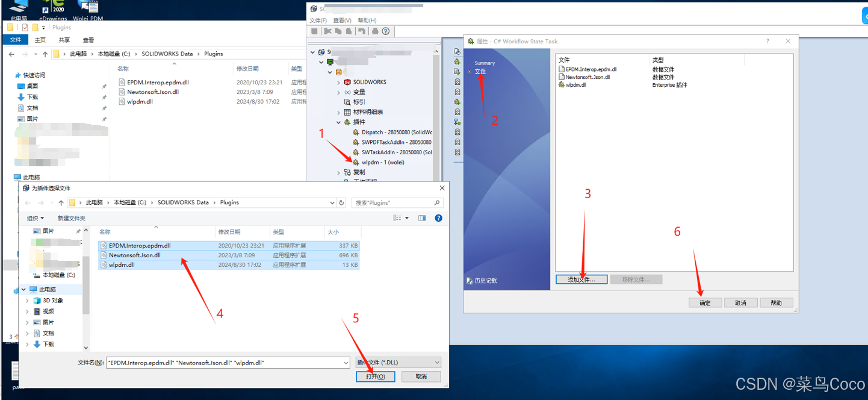Click the 添加文件... button

pos(581,280)
